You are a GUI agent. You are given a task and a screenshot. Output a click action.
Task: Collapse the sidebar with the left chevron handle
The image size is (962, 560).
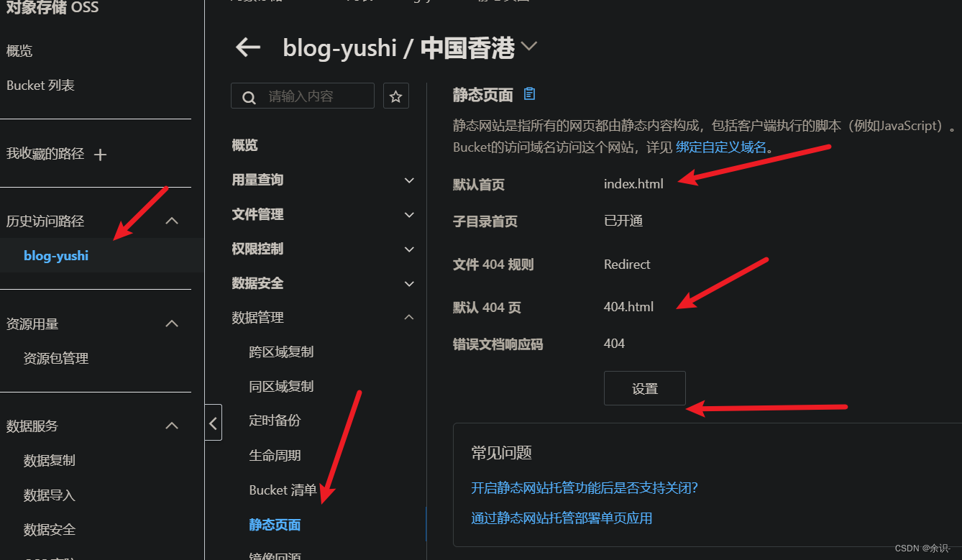click(213, 423)
